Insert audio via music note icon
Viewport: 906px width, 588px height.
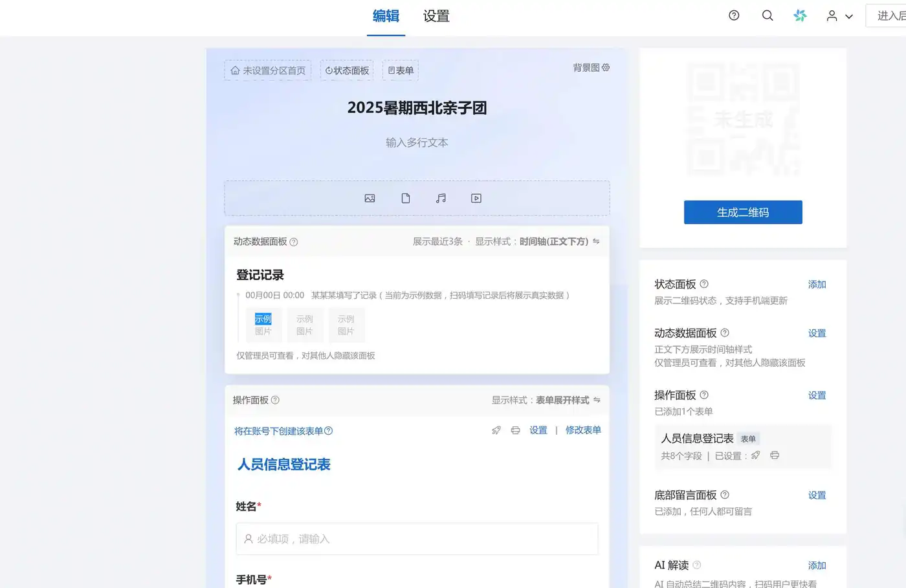[x=441, y=198]
